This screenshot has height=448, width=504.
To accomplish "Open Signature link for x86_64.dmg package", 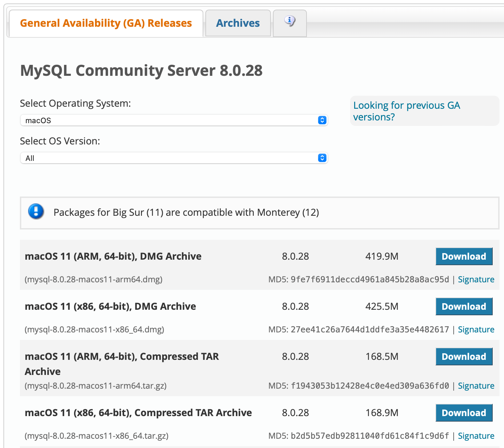I will [476, 330].
